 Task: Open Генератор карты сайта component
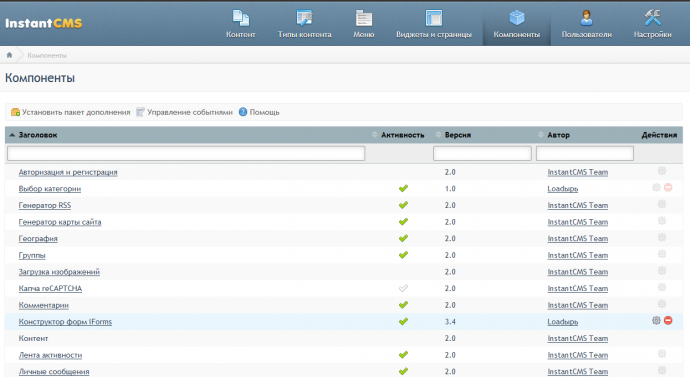pos(60,222)
